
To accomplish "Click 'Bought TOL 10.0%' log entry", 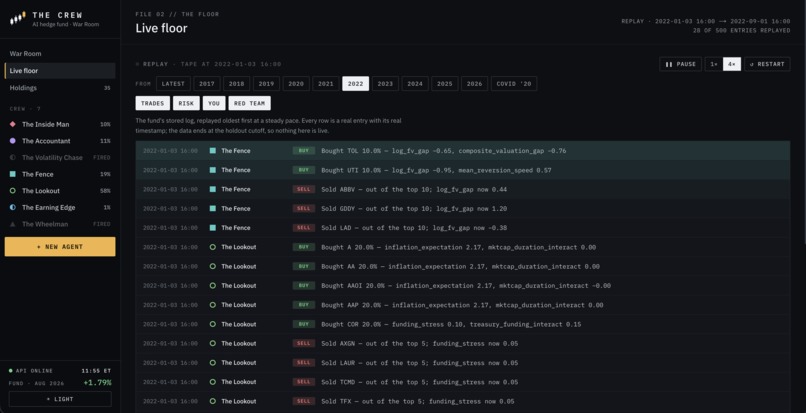I will pyautogui.click(x=463, y=151).
